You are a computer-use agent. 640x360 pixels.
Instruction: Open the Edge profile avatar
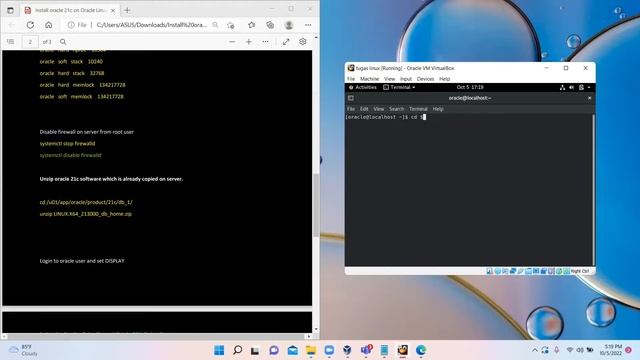click(x=289, y=25)
